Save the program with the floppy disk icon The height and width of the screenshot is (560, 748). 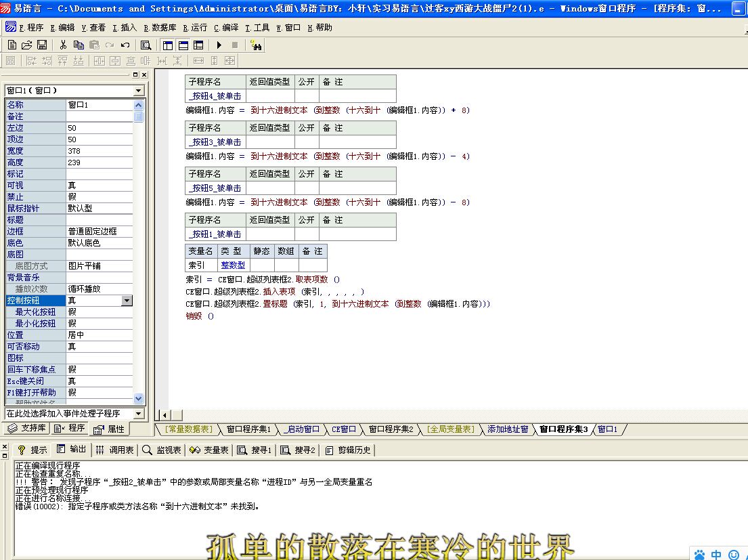coord(42,45)
